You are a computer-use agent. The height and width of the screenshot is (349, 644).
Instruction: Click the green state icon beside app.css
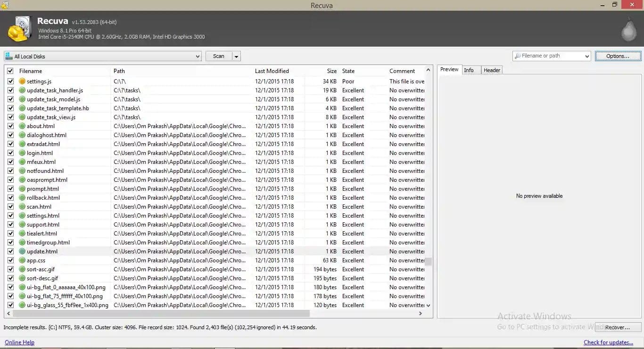pos(22,260)
